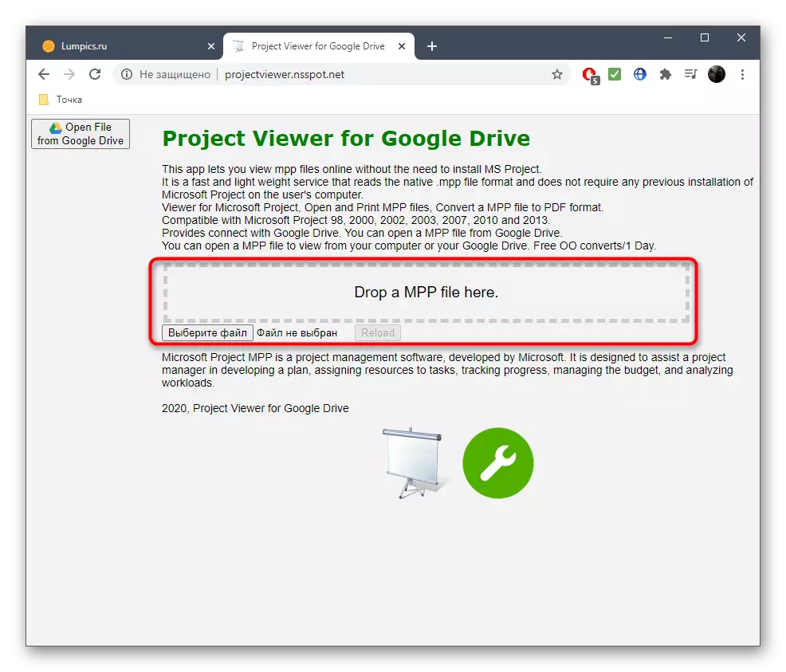Close the Project Viewer for Google Drive tab

point(402,46)
